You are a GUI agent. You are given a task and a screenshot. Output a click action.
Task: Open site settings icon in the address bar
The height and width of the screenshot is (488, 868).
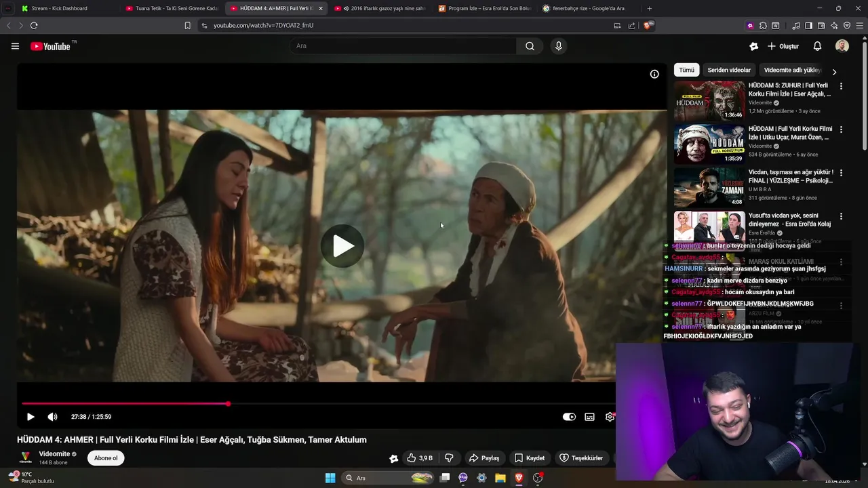click(204, 26)
